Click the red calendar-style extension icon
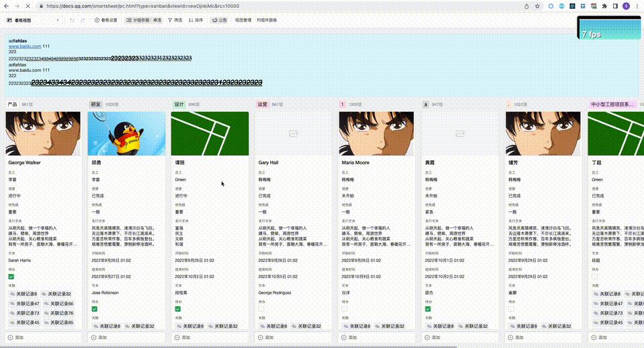The height and width of the screenshot is (348, 644). 594,6
